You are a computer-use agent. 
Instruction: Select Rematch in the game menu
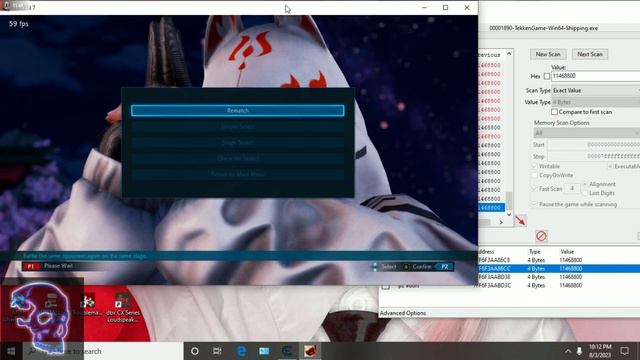238,111
